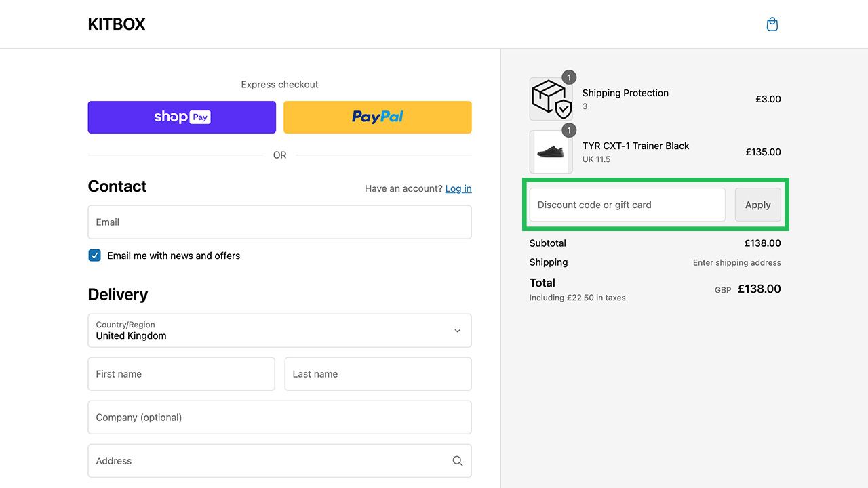Pay with PayPal express checkout
This screenshot has height=488, width=868.
coord(378,117)
